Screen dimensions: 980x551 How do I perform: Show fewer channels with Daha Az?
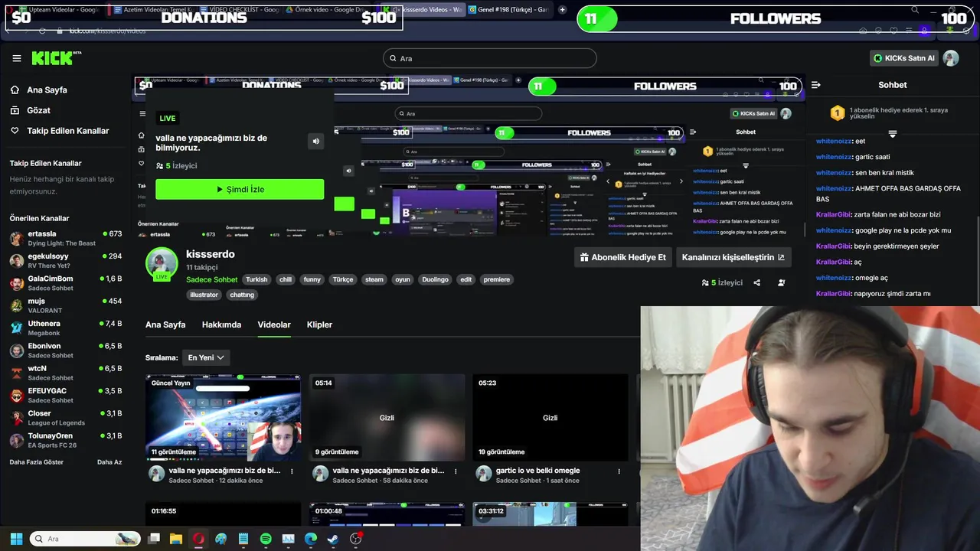109,462
